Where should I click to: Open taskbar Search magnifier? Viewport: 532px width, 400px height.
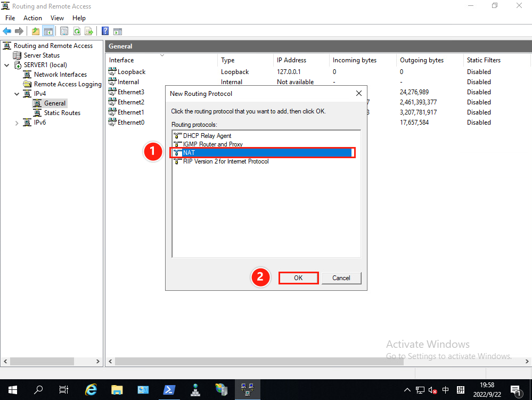click(38, 390)
